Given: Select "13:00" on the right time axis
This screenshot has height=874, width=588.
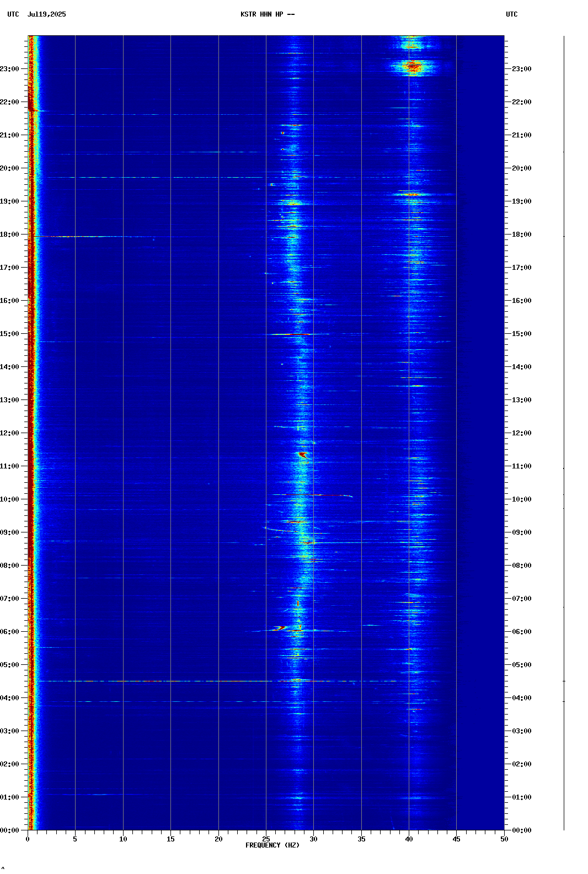Looking at the screenshot, I should 522,400.
